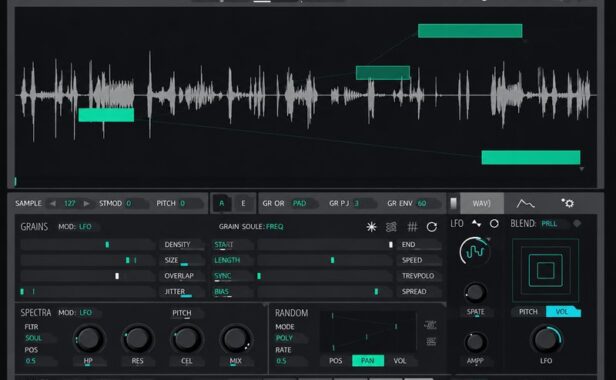Adjust the OVERLAP slider
The image size is (616, 380).
click(x=88, y=276)
